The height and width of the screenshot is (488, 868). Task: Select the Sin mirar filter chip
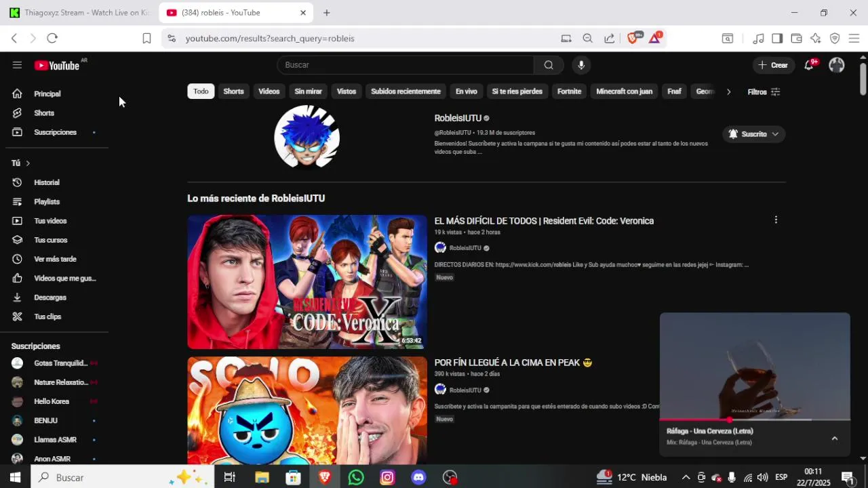[308, 91]
